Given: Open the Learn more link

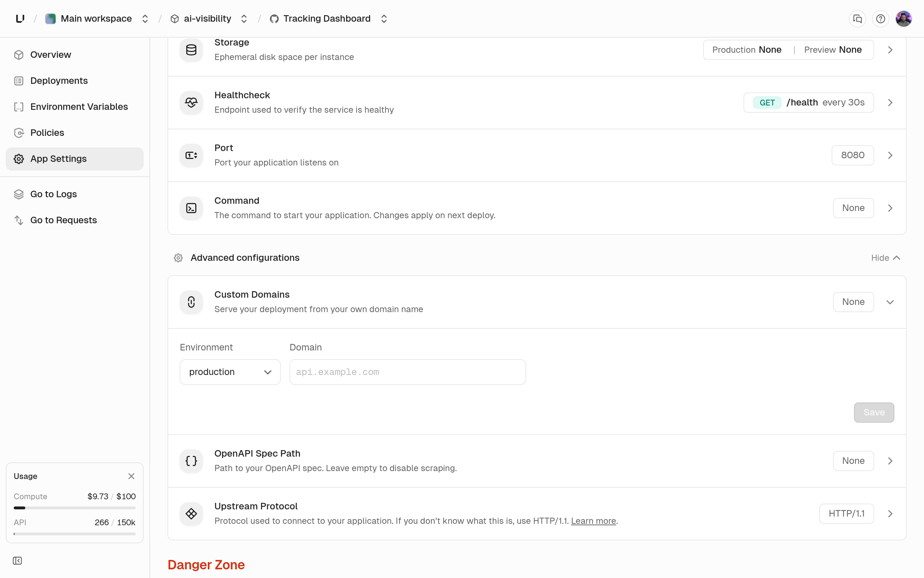Looking at the screenshot, I should tap(593, 521).
